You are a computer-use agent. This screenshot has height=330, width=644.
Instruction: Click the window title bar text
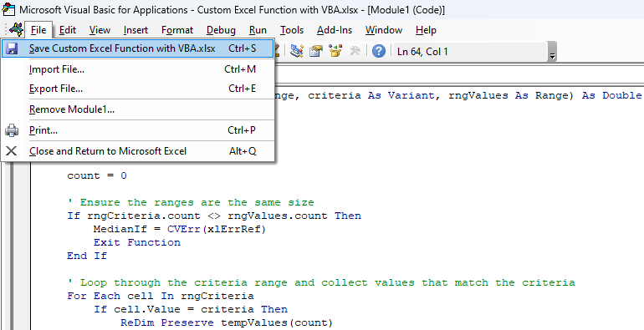tap(232, 10)
